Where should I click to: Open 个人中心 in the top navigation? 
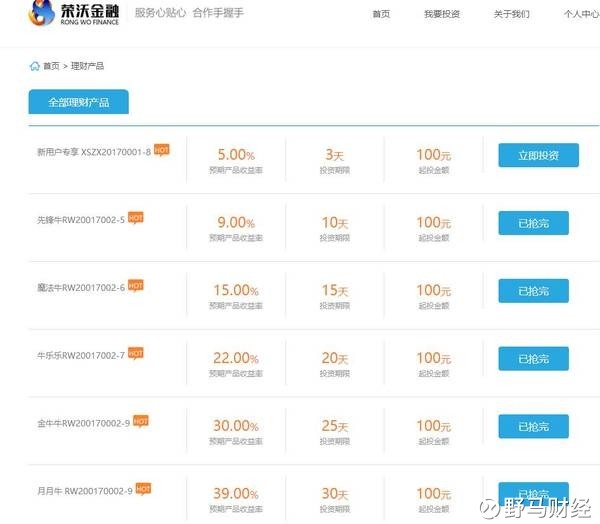(582, 14)
